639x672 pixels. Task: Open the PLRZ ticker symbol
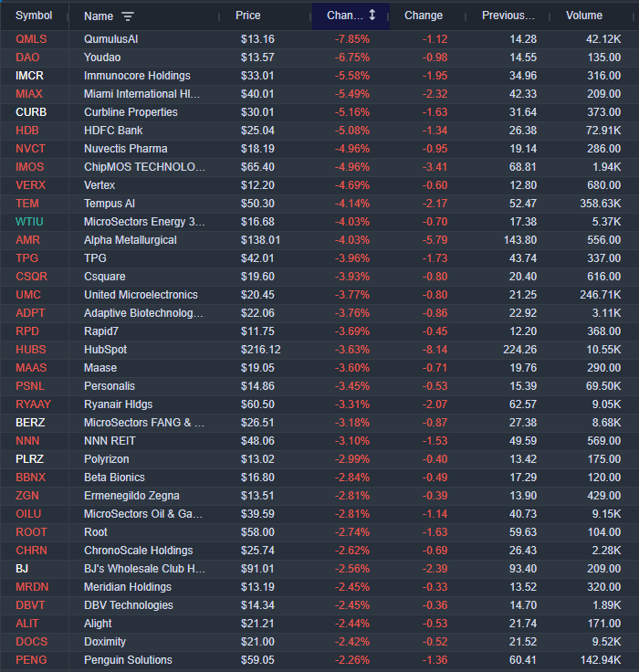[x=29, y=459]
